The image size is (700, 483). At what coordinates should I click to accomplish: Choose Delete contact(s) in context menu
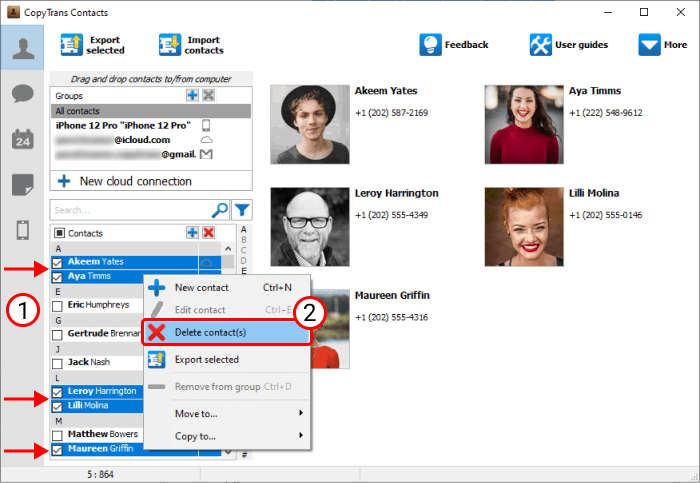point(227,333)
